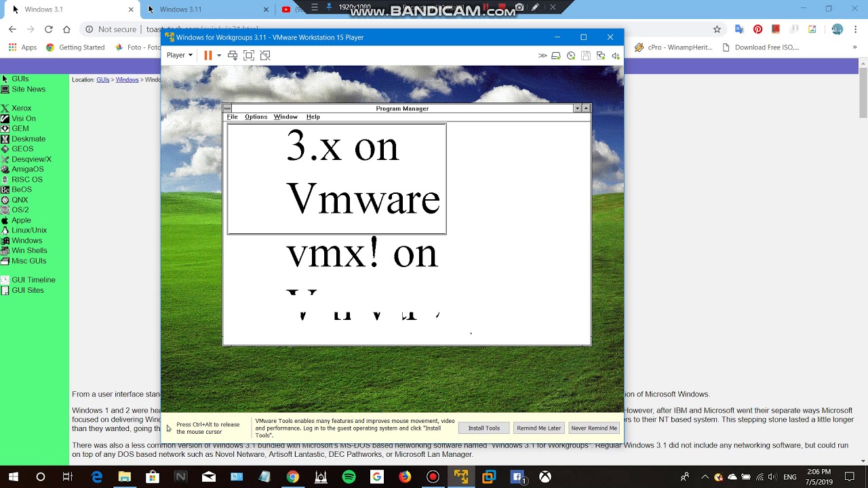
Task: Open GUI Timeline in sidebar
Action: 33,280
